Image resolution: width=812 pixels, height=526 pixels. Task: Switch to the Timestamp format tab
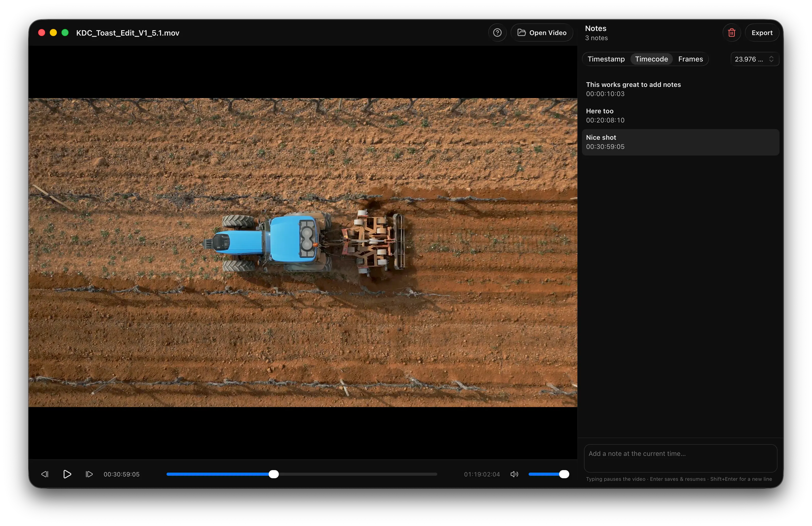pyautogui.click(x=606, y=59)
